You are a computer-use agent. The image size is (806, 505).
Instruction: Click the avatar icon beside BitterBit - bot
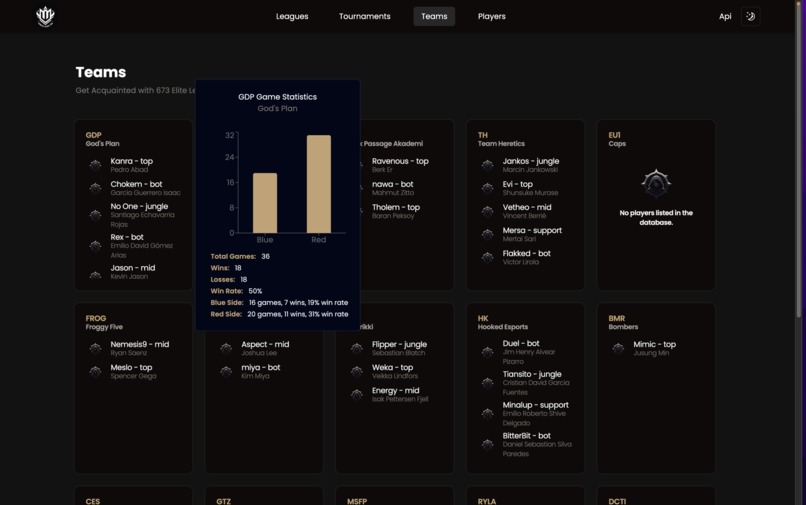(487, 444)
